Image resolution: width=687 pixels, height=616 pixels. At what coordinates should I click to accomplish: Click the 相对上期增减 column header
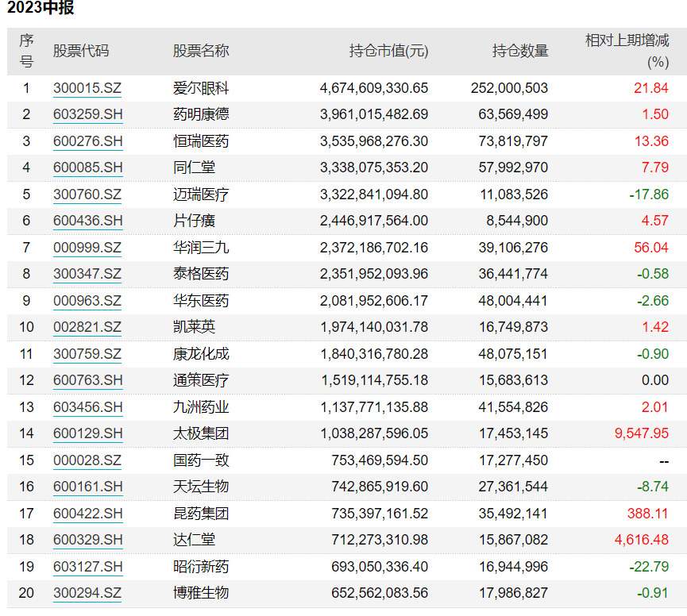(x=627, y=40)
